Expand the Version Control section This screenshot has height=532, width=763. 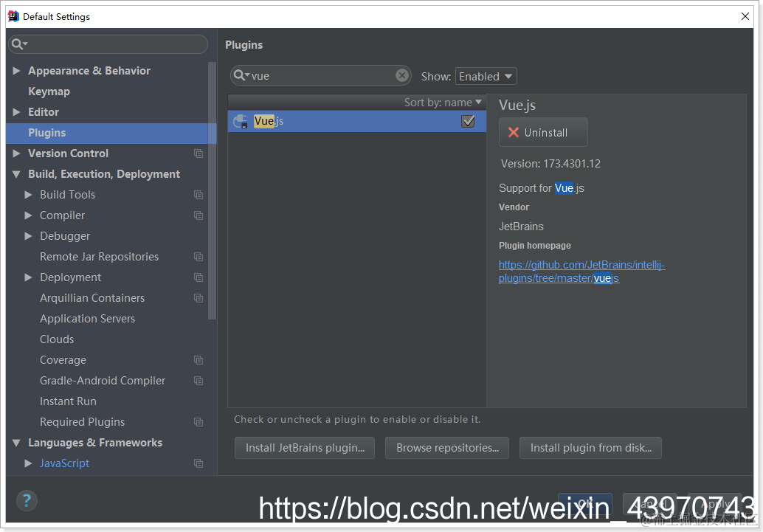[16, 153]
